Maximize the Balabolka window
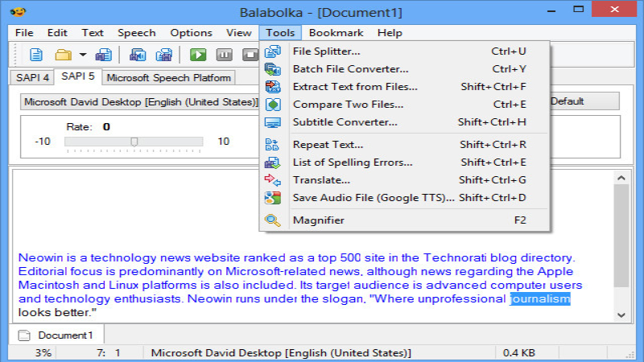The width and height of the screenshot is (644, 362). [579, 9]
